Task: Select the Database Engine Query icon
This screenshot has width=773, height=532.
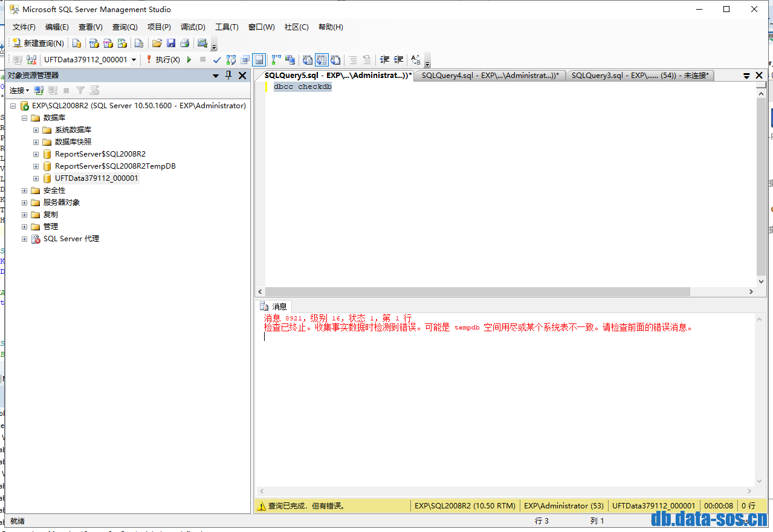Action: coord(77,44)
